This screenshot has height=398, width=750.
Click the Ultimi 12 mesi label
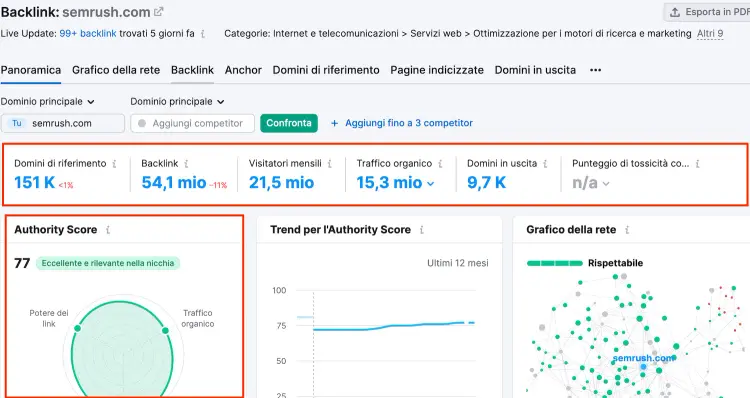[x=458, y=263]
